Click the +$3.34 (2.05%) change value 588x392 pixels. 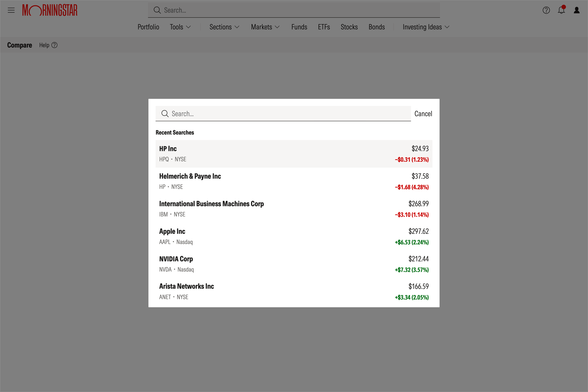(412, 297)
